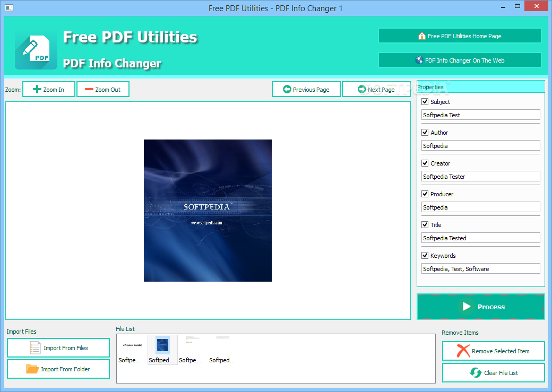Click the Creator field with Softpedia Tester
The width and height of the screenshot is (552, 392).
480,176
